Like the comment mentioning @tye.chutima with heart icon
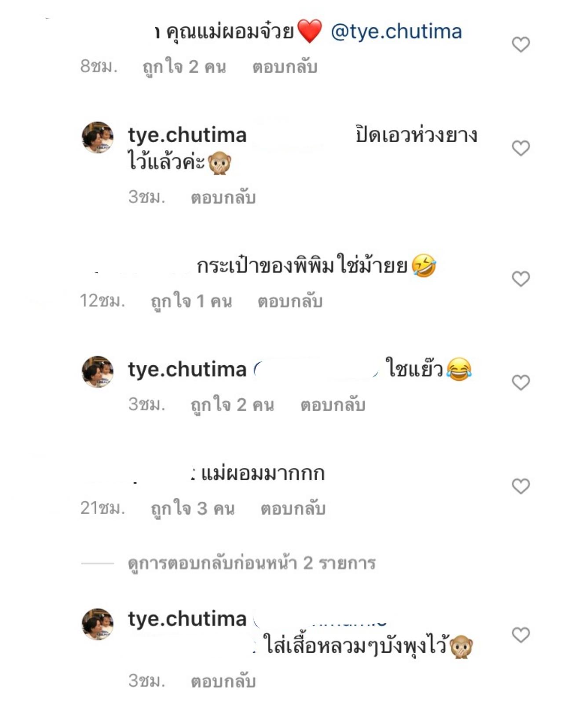 click(x=521, y=44)
